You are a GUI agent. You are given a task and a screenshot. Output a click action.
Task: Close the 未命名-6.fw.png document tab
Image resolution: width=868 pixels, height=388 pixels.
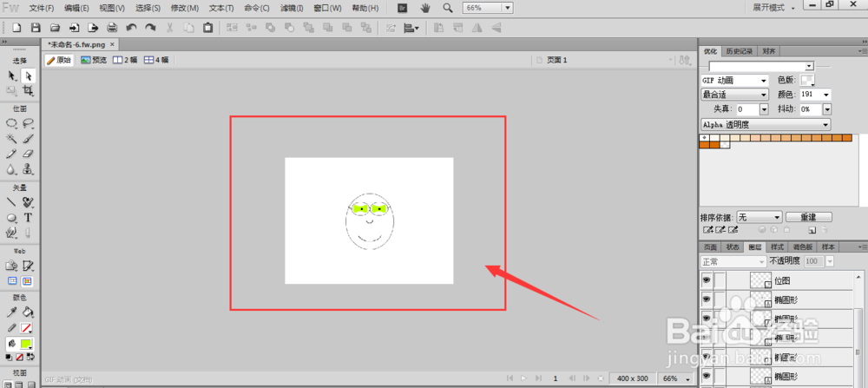[x=112, y=44]
